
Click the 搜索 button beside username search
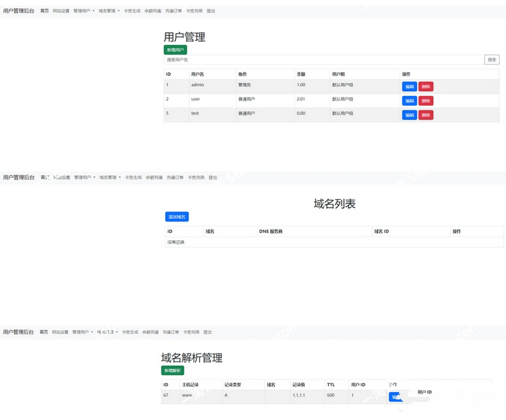pyautogui.click(x=492, y=60)
